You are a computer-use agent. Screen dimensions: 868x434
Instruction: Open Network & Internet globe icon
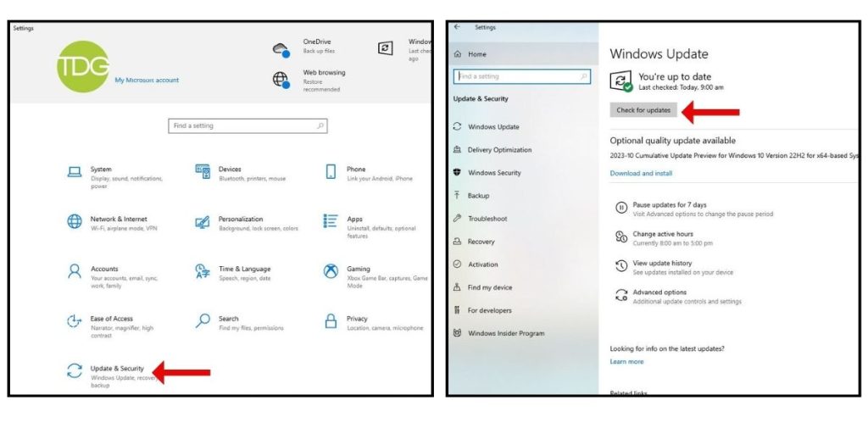click(75, 221)
